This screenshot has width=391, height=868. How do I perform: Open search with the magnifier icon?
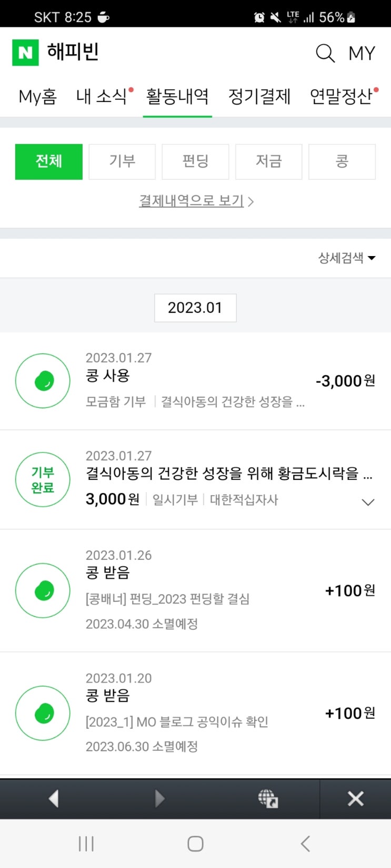[x=325, y=53]
